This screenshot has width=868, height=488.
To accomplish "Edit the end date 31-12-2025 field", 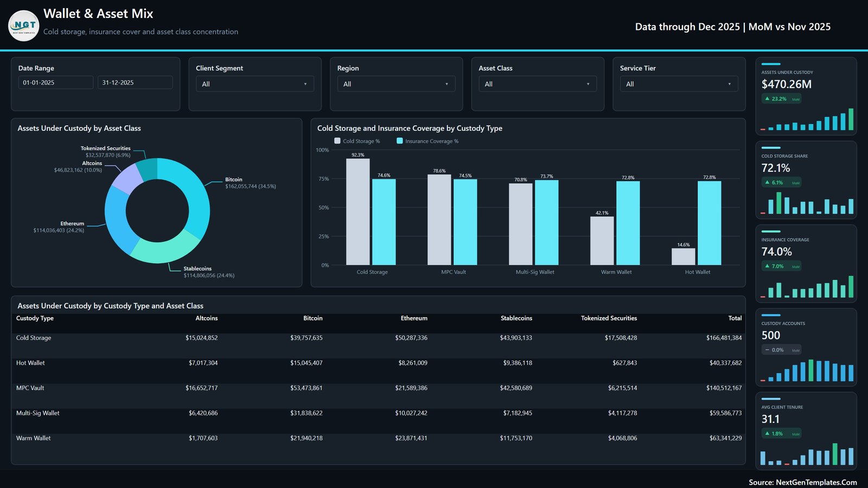I will coord(135,82).
